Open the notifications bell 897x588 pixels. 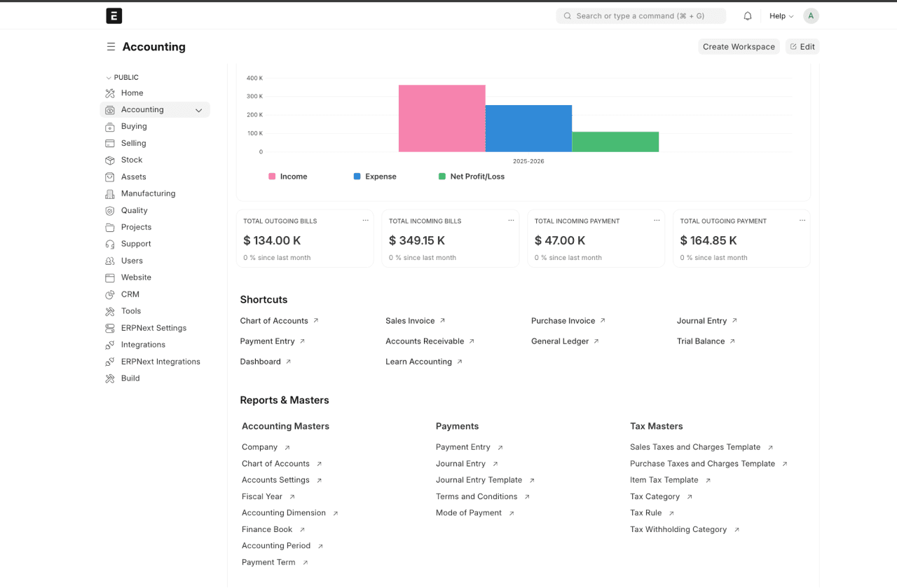748,16
